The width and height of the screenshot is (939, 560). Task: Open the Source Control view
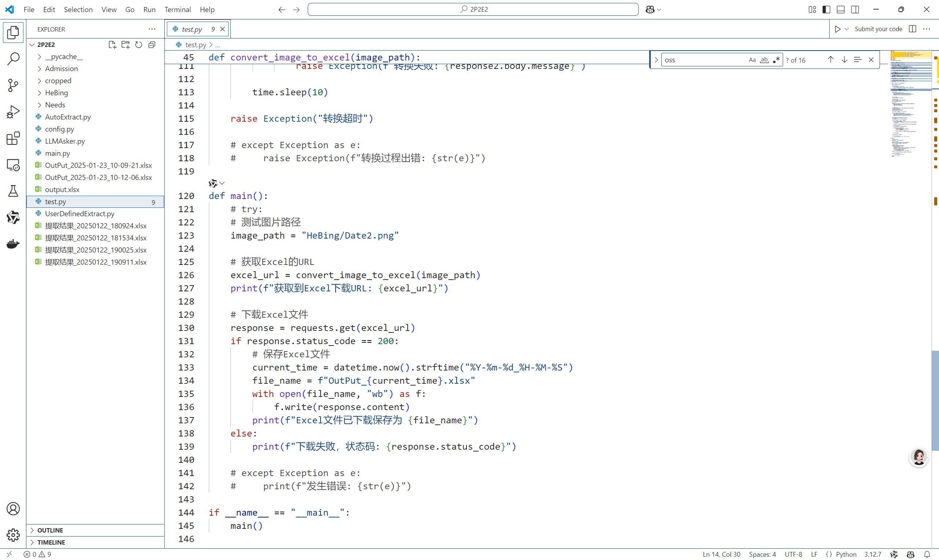coord(13,85)
